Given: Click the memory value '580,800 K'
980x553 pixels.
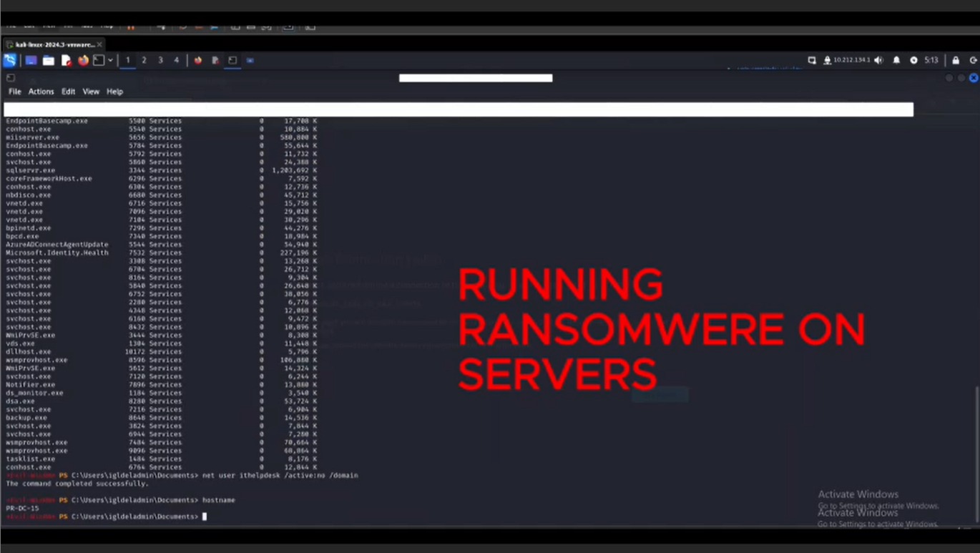Looking at the screenshot, I should (299, 137).
